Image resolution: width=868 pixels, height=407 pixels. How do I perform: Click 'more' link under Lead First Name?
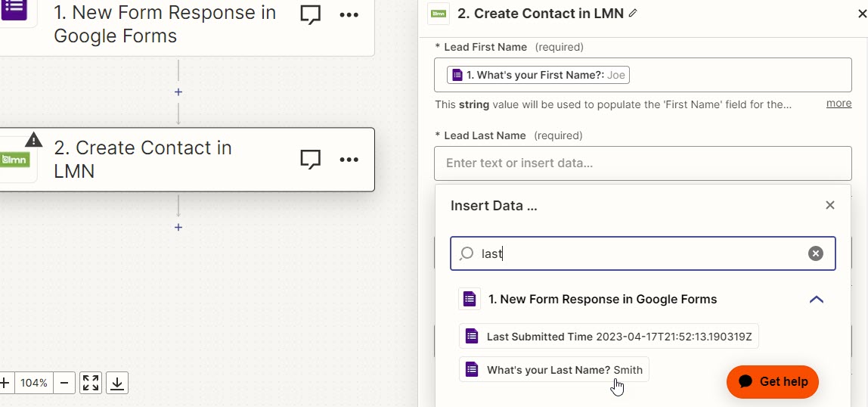point(839,104)
